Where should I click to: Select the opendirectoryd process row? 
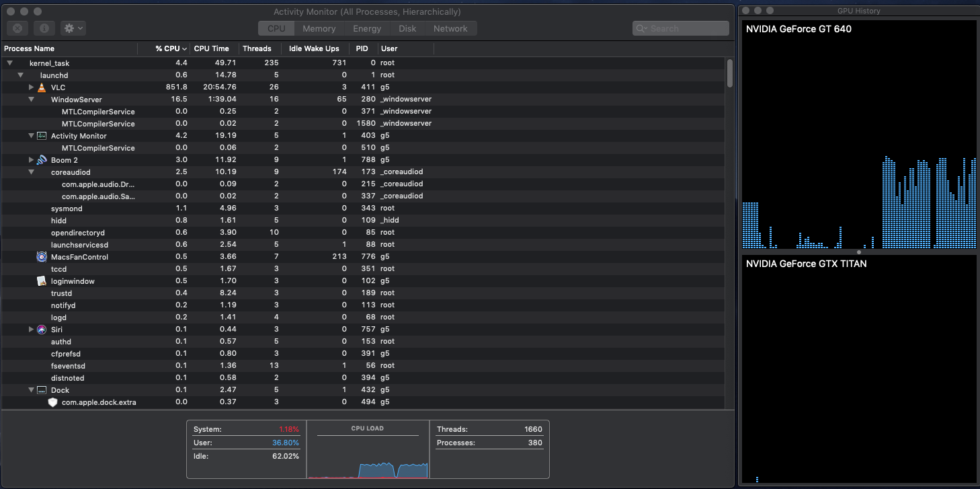[x=363, y=233]
